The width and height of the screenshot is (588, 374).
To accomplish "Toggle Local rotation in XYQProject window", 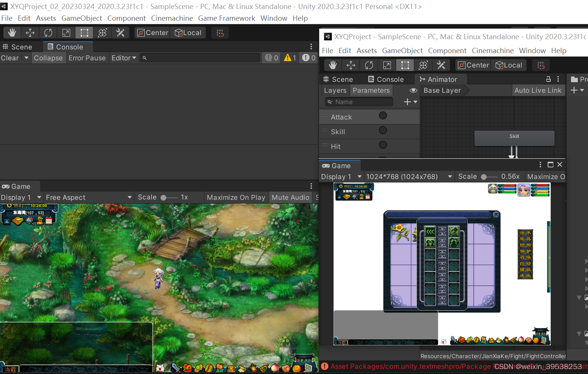I will point(509,65).
